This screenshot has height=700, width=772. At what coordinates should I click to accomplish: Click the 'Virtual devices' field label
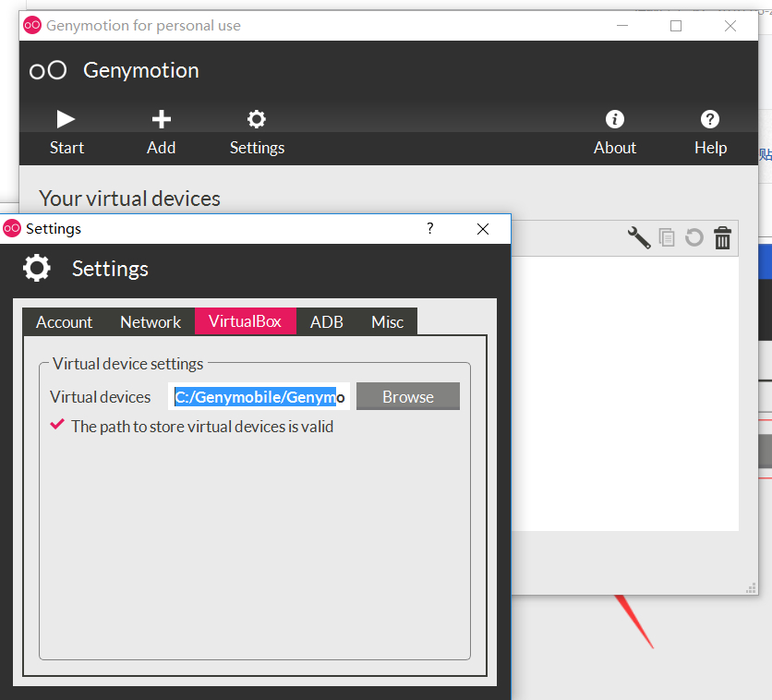(x=101, y=397)
